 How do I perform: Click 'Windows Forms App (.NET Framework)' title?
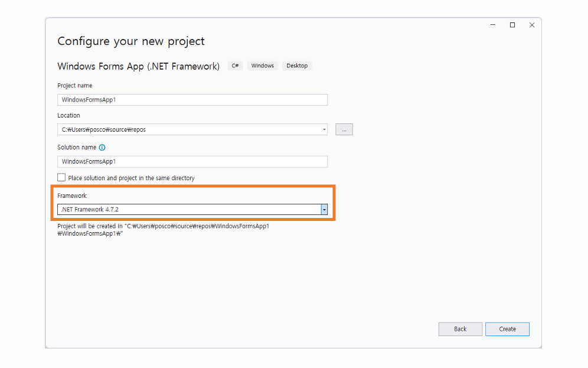[138, 66]
